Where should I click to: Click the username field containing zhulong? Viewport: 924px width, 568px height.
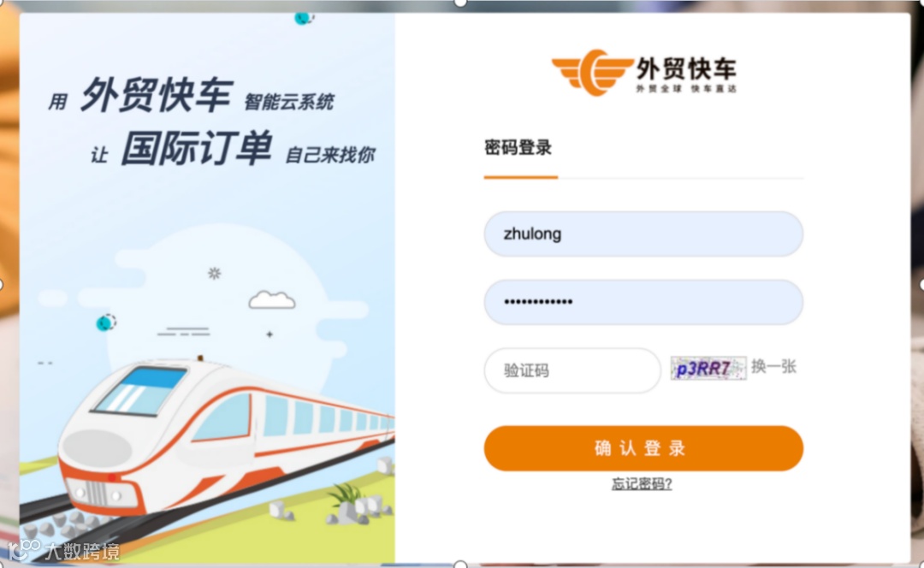[643, 234]
